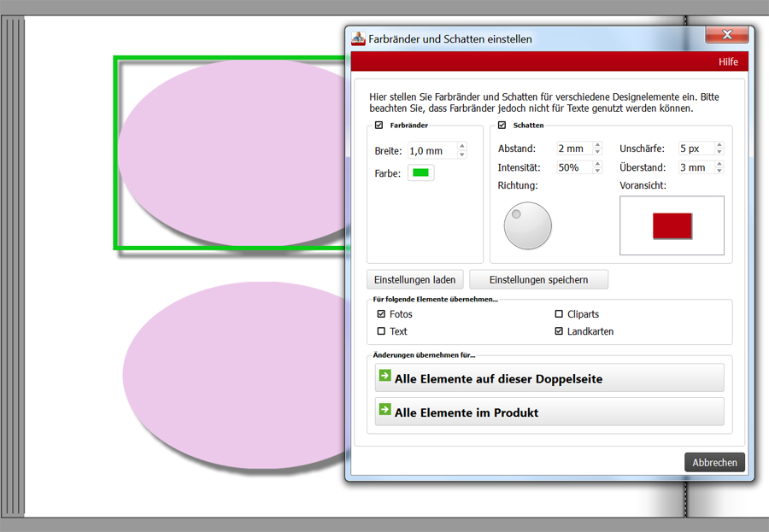This screenshot has height=532, width=769.
Task: Enable the Cliparts checkbox
Action: [559, 313]
